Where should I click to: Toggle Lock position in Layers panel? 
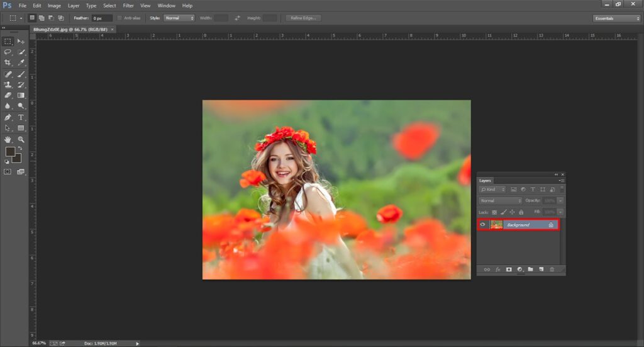click(512, 212)
